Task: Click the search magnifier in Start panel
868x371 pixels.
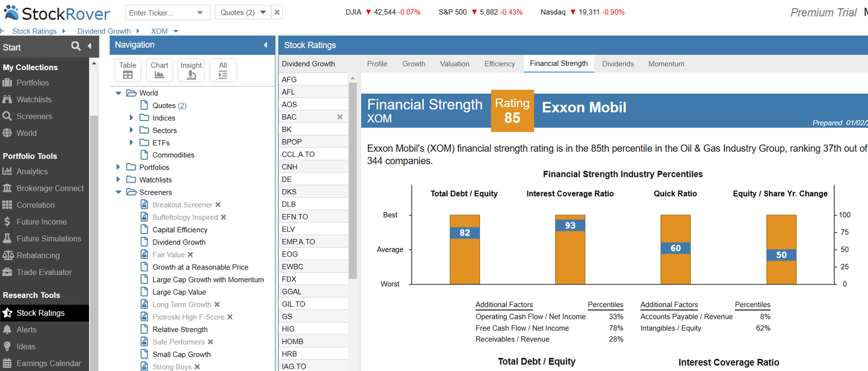Action: pyautogui.click(x=76, y=47)
